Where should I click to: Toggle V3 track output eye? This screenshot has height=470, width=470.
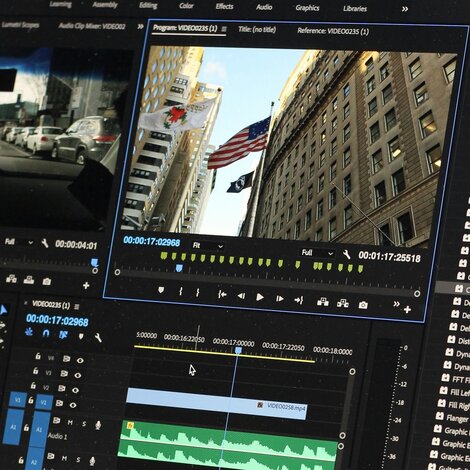pos(78,375)
